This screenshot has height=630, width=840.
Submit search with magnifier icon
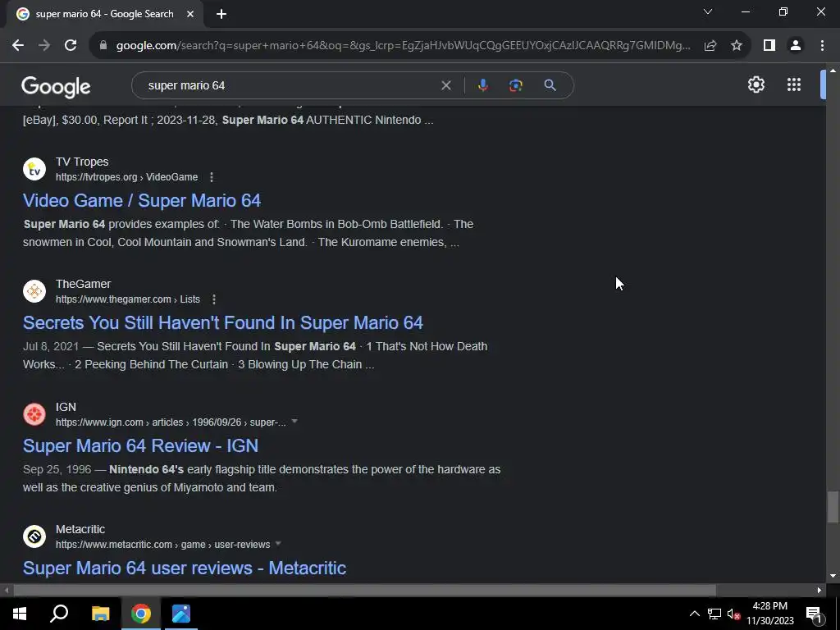coord(550,85)
